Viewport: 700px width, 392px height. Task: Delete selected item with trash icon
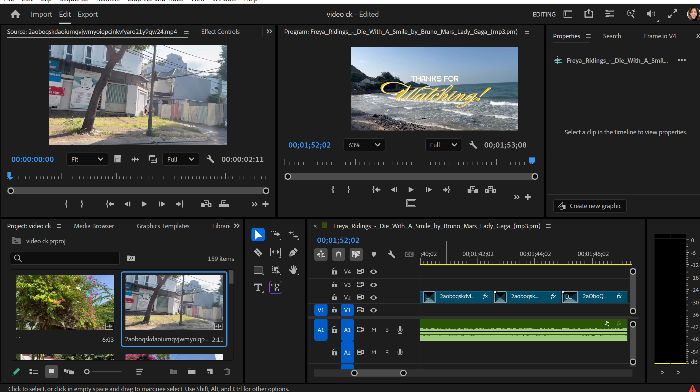click(x=227, y=371)
